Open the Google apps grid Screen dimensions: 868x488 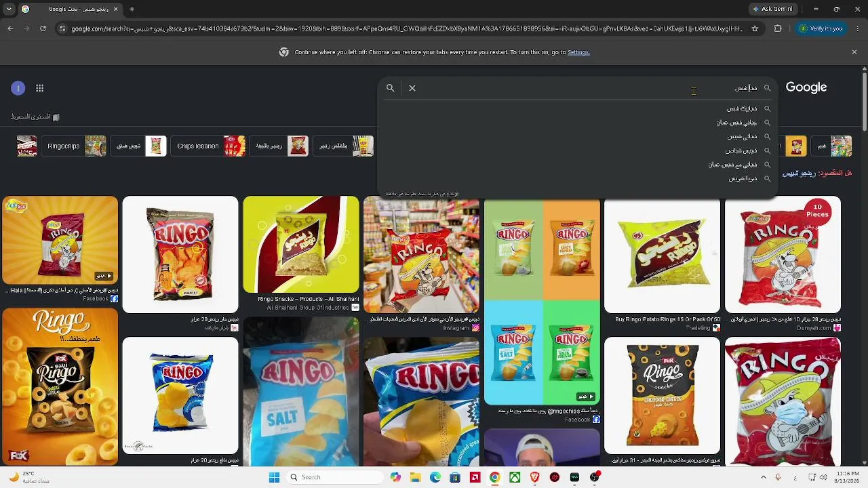(40, 88)
